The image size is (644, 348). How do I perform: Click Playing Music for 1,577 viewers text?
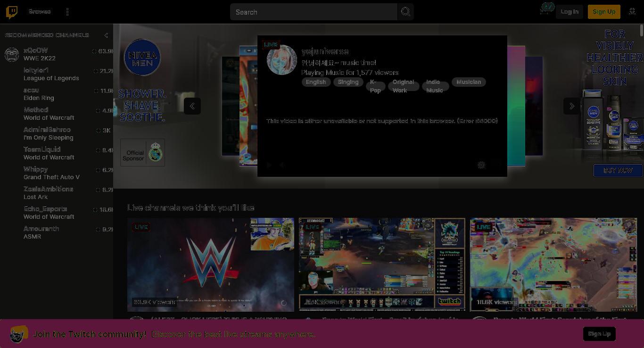(x=350, y=73)
